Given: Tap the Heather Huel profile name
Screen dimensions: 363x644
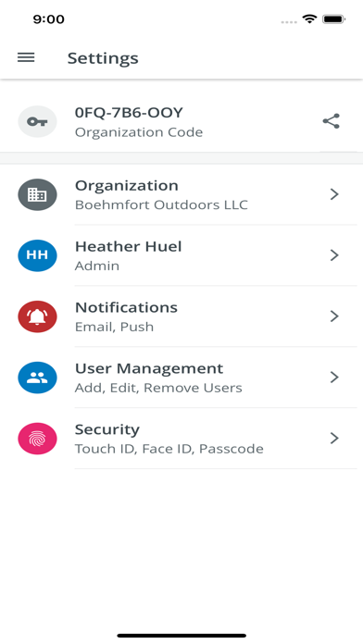Looking at the screenshot, I should coord(129,246).
